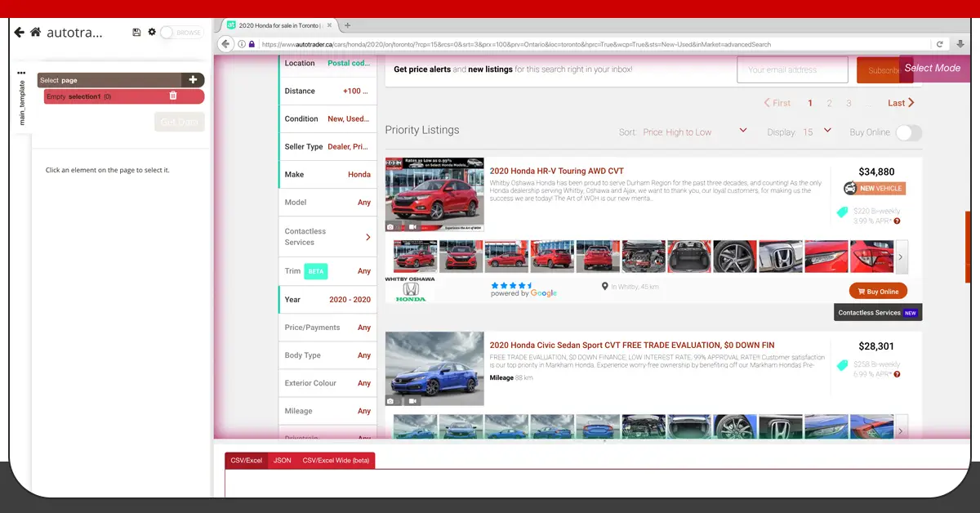Click the browser back arrow
Viewport: 980px width, 513px height.
226,44
